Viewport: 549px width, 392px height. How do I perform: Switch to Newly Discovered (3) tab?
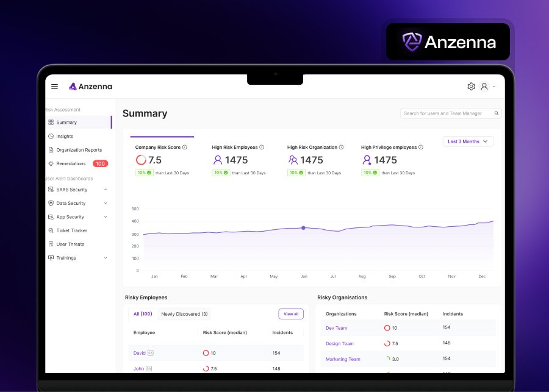point(184,314)
